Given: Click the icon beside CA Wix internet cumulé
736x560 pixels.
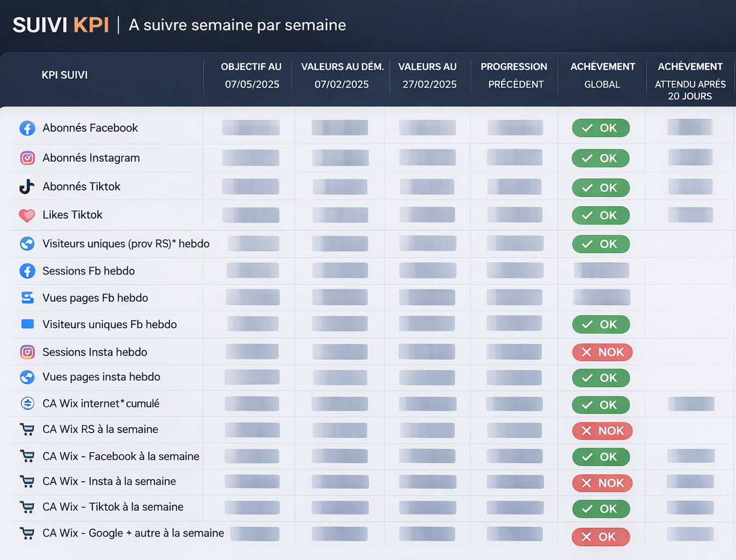Looking at the screenshot, I should click(27, 404).
